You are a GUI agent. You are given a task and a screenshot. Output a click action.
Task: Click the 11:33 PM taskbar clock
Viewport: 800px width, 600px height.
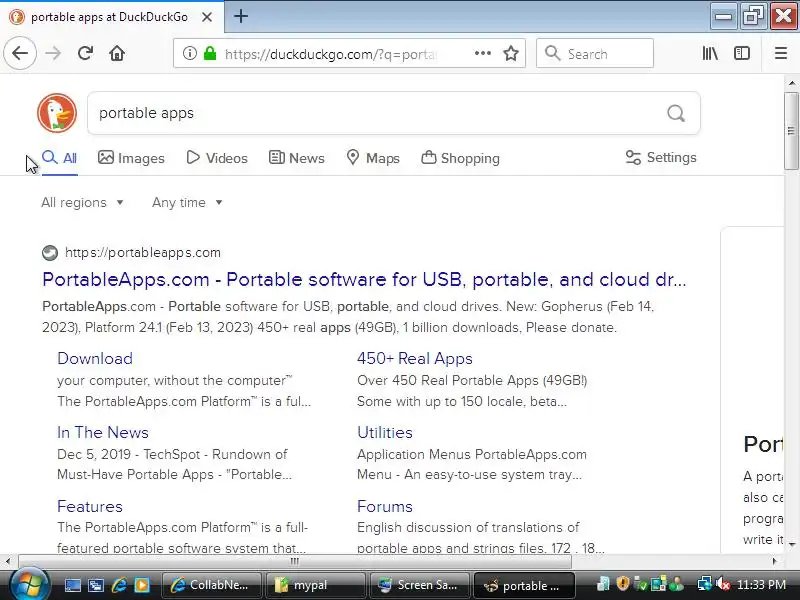point(761,584)
